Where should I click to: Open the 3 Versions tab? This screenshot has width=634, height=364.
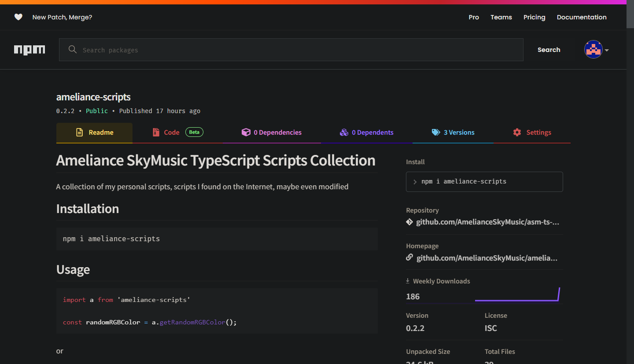[453, 132]
